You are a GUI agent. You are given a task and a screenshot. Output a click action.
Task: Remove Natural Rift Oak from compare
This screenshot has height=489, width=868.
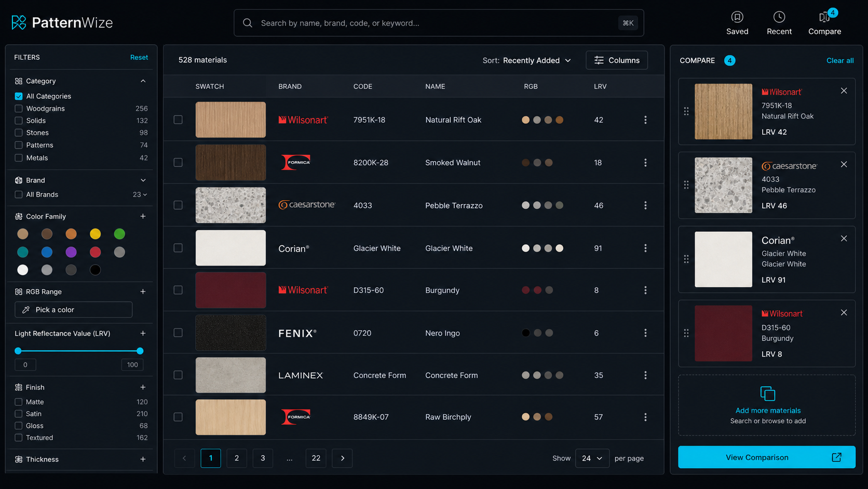point(844,91)
